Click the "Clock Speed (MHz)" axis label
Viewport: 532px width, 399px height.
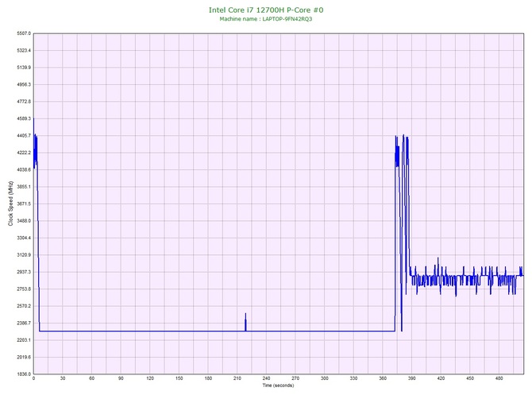point(10,203)
